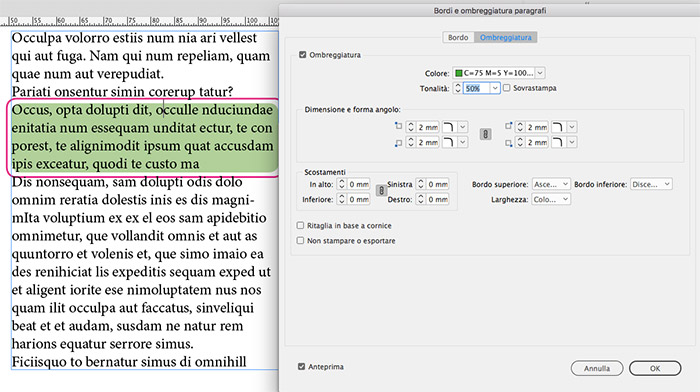This screenshot has width=700, height=392.
Task: Switch to the Bordo tab
Action: pos(458,38)
